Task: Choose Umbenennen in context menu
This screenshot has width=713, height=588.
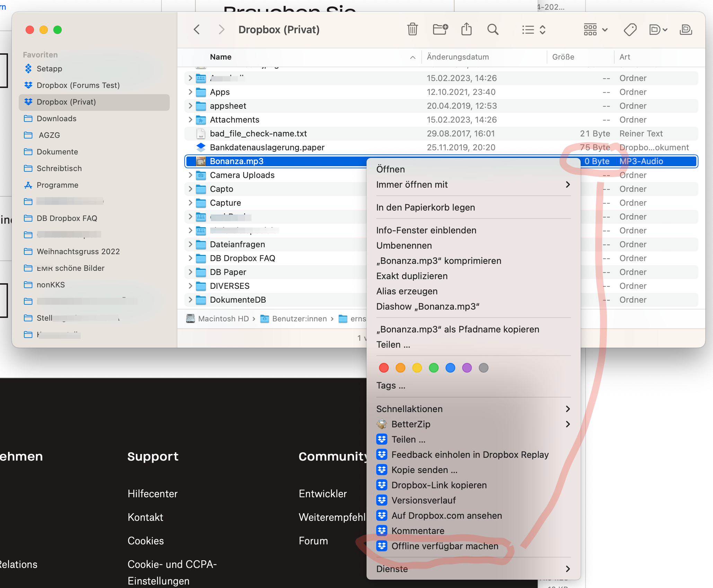Action: pyautogui.click(x=473, y=246)
